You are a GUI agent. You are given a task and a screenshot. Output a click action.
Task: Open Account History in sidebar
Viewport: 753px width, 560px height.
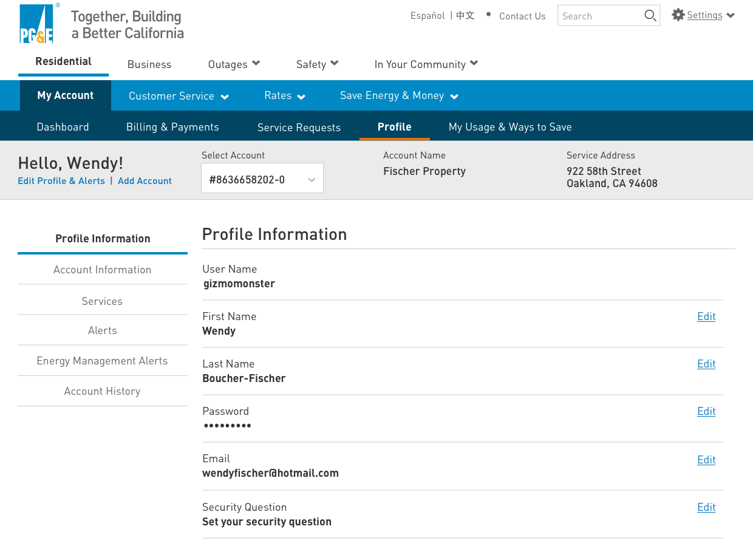[x=103, y=391]
